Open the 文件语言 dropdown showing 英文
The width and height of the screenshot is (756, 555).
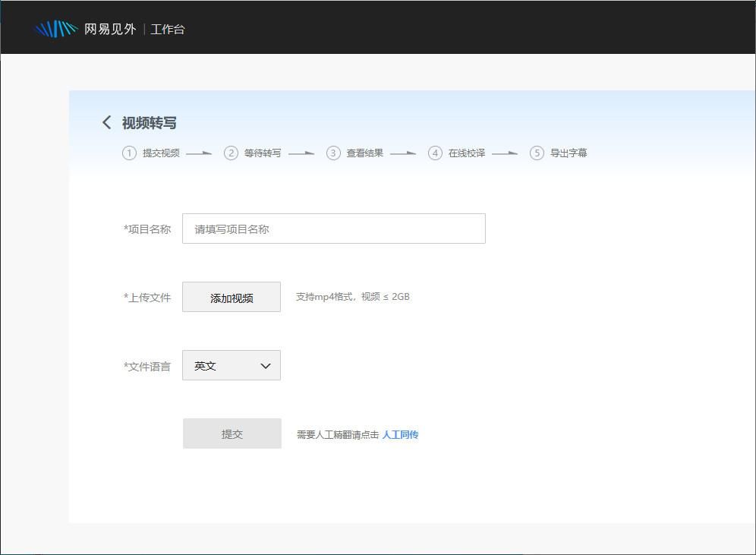point(232,365)
